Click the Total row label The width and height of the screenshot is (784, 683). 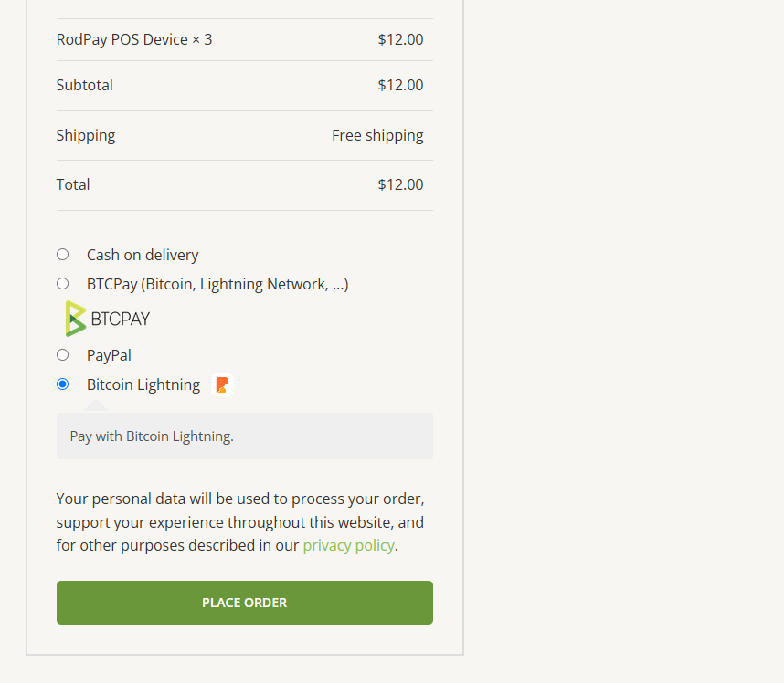pos(73,184)
